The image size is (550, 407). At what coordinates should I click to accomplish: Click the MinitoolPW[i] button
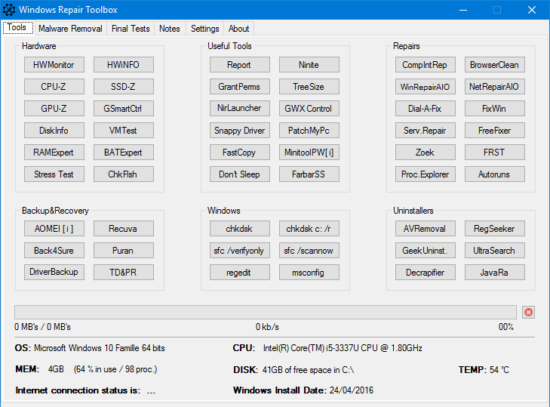coord(309,152)
